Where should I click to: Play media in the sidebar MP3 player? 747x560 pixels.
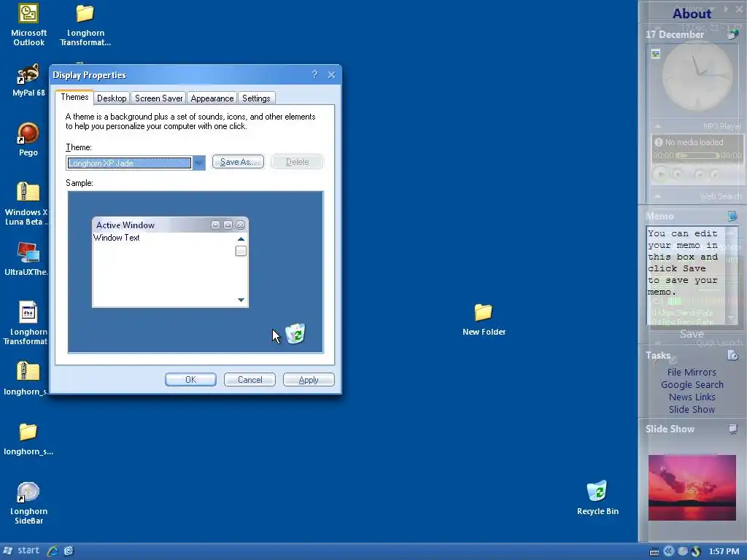661,174
